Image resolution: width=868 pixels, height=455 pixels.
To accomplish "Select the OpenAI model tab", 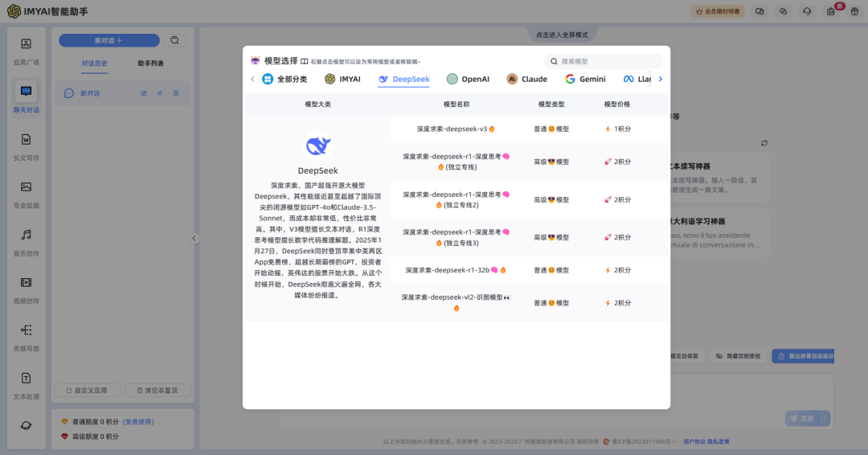I will pos(468,79).
